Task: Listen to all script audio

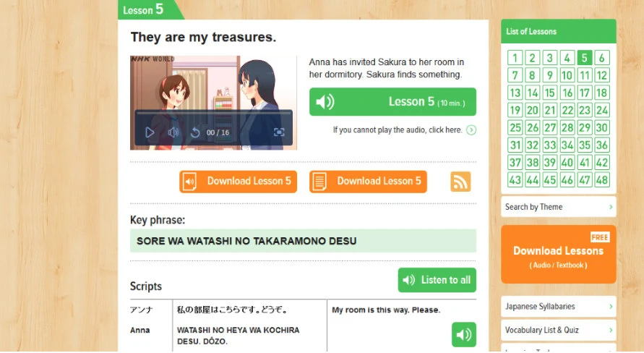Action: tap(437, 280)
